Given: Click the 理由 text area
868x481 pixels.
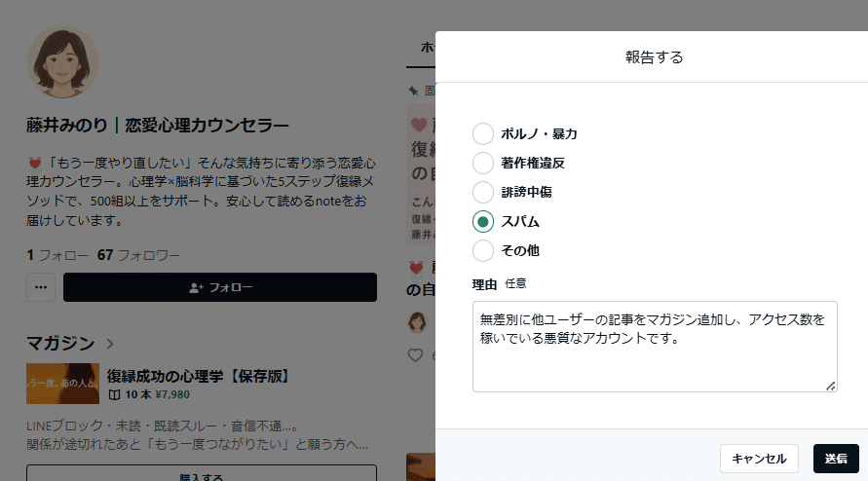Looking at the screenshot, I should [x=655, y=347].
